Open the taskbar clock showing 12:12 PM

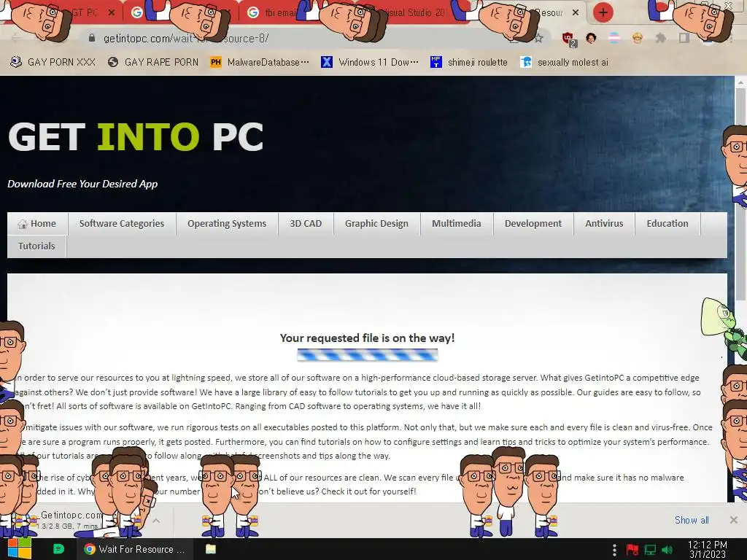click(708, 549)
